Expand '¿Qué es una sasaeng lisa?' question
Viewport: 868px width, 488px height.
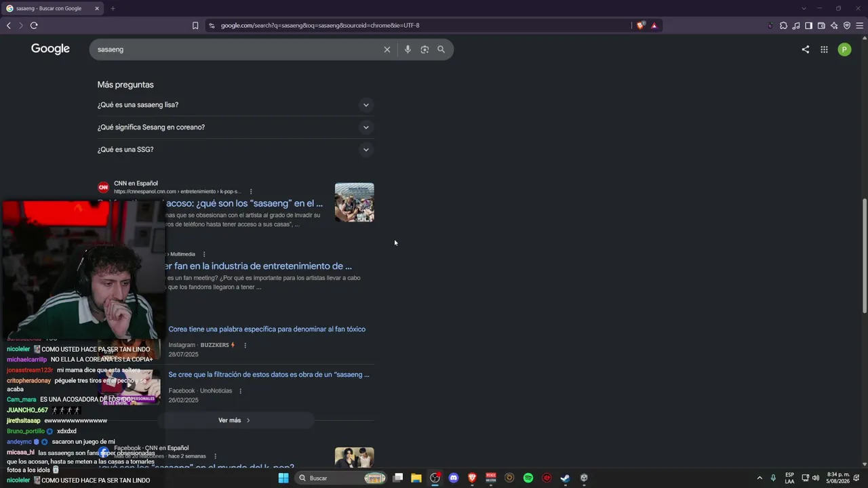[x=235, y=105]
